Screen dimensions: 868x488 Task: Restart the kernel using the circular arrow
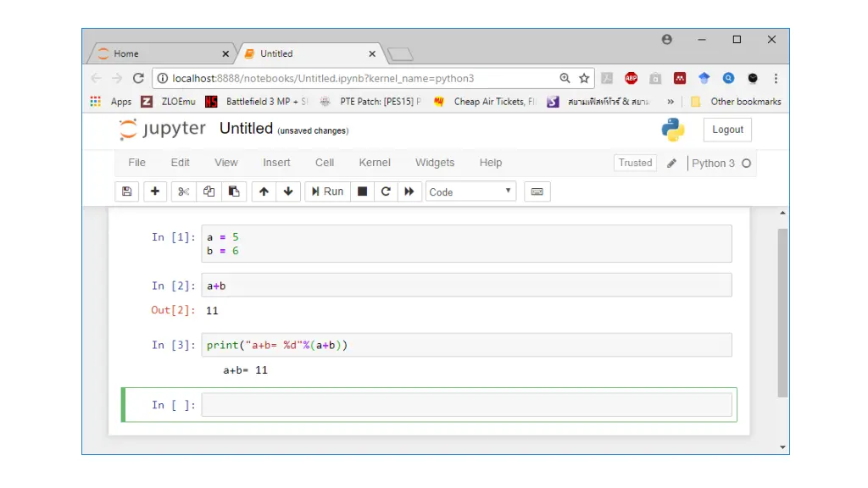[x=386, y=191]
